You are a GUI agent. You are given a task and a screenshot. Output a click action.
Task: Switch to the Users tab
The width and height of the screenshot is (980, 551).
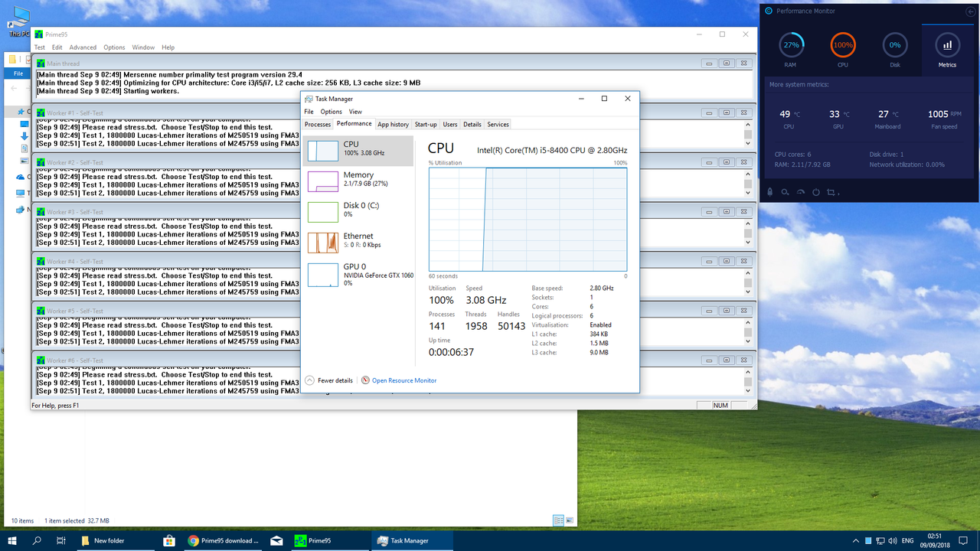450,124
